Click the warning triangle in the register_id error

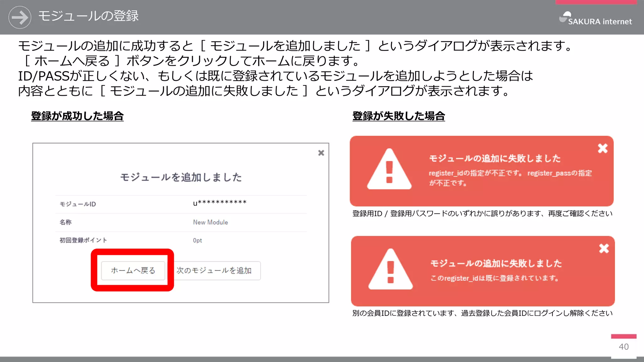click(389, 169)
